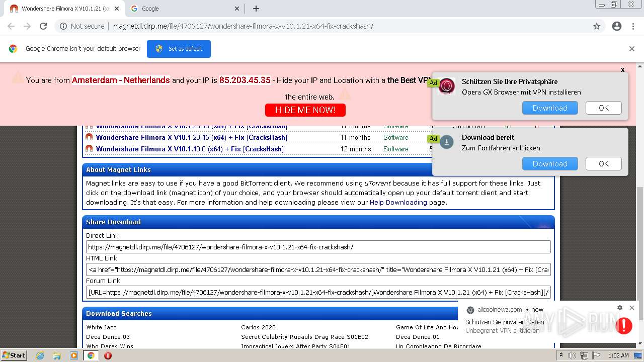
Task: Click the Download bereit arrow icon
Action: 447,142
